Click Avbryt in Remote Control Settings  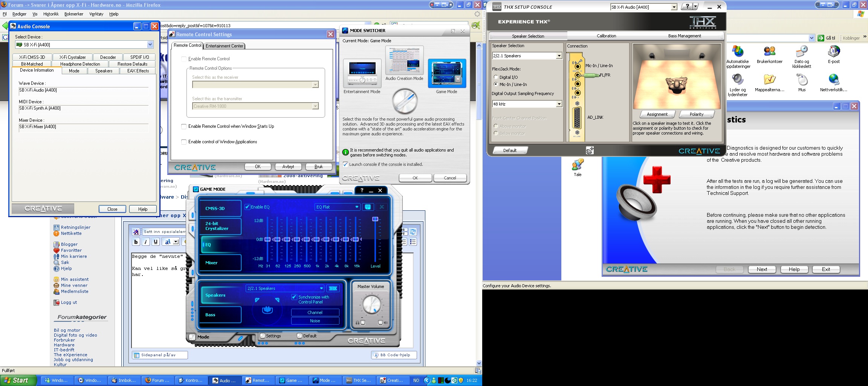[x=288, y=167]
